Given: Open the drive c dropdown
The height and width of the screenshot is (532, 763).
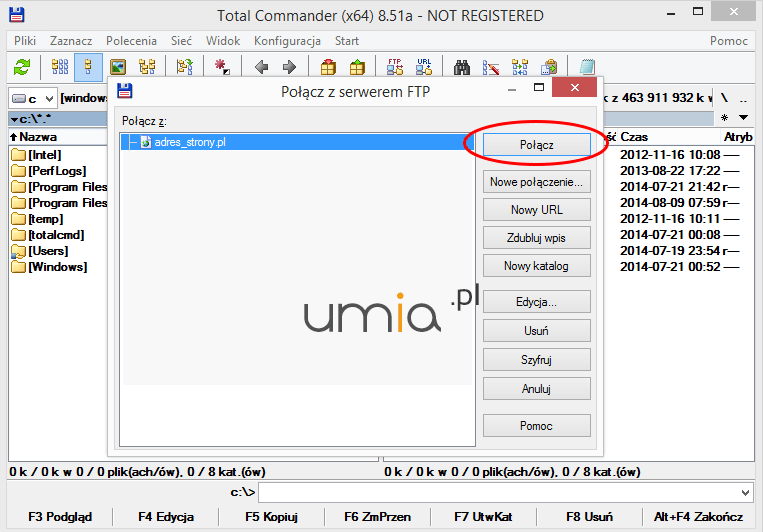Looking at the screenshot, I should click(31, 98).
